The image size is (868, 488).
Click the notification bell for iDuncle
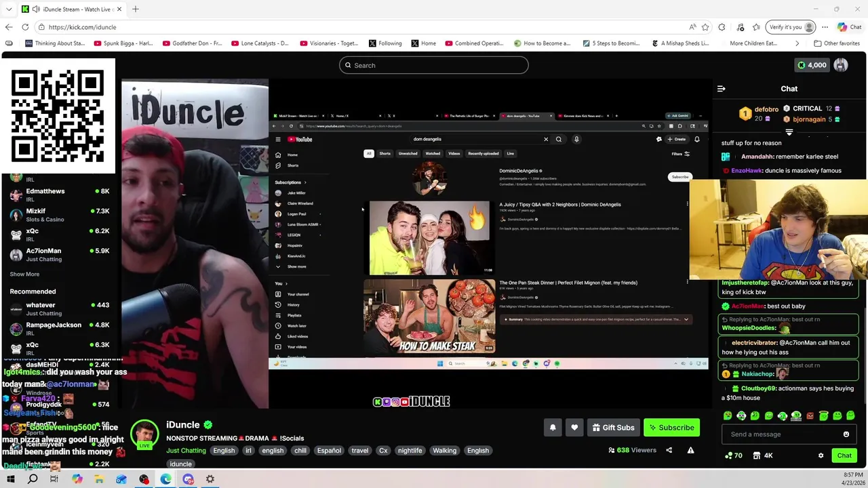[x=553, y=428]
